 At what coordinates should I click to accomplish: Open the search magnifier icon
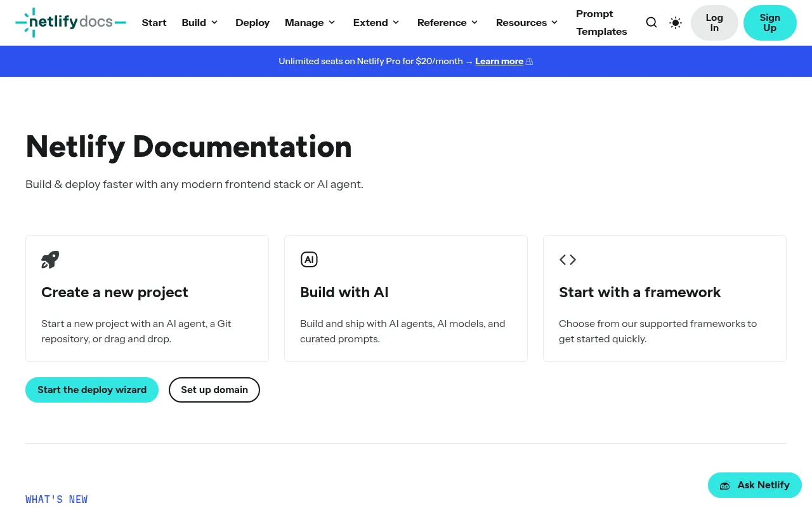[x=652, y=23]
